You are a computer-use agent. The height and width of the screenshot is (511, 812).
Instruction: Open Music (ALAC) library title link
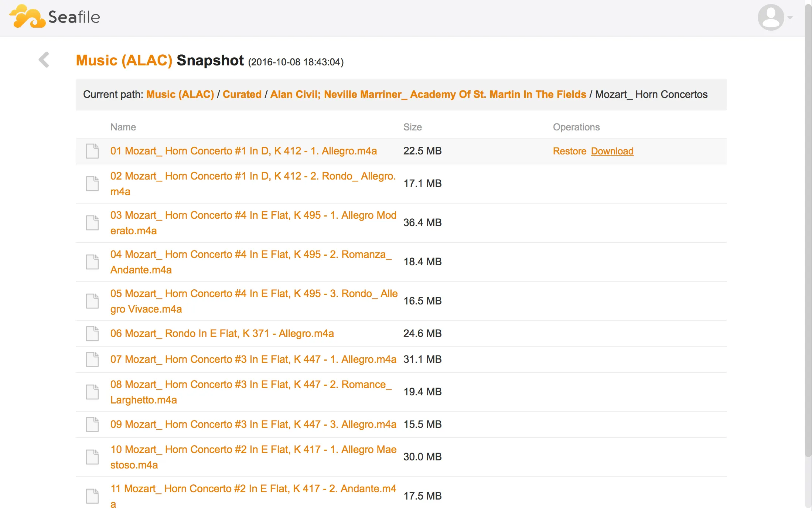point(124,60)
